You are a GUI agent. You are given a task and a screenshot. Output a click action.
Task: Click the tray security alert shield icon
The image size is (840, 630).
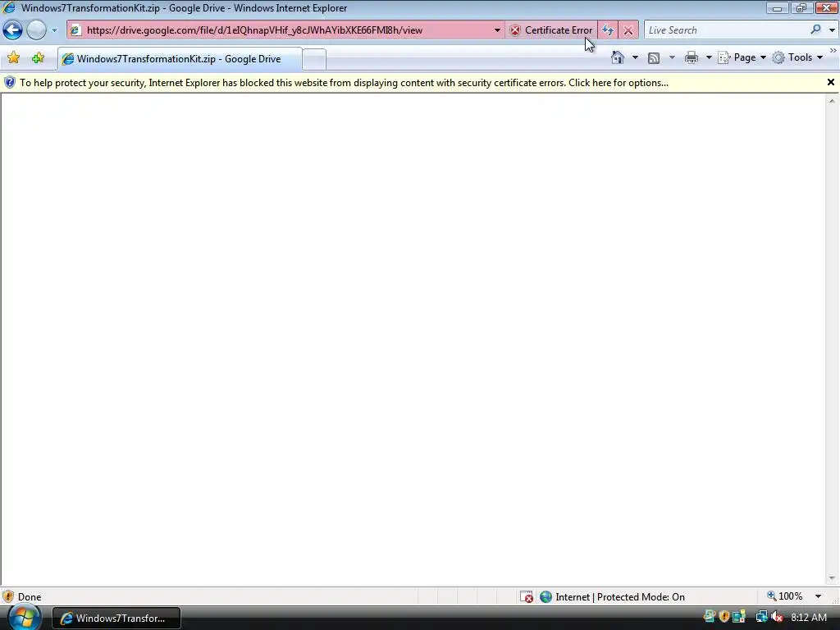[724, 617]
